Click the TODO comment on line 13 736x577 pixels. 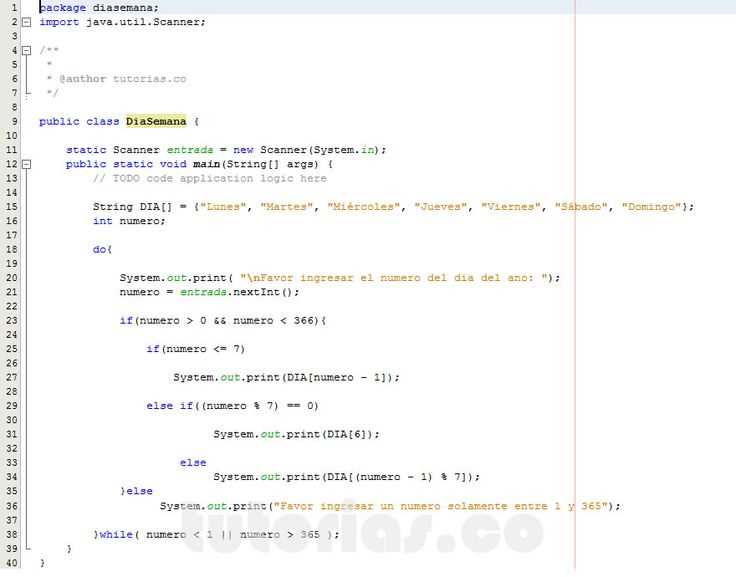pos(209,178)
